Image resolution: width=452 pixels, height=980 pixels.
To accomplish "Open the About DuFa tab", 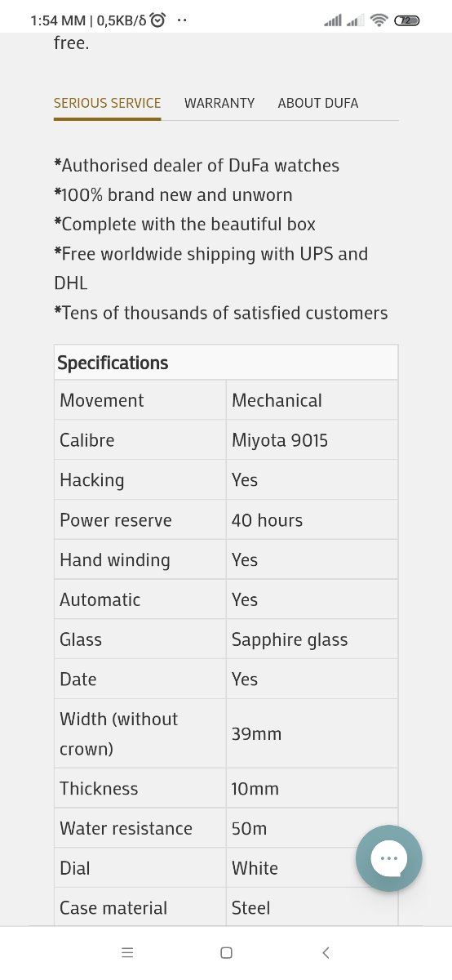I will (x=318, y=103).
